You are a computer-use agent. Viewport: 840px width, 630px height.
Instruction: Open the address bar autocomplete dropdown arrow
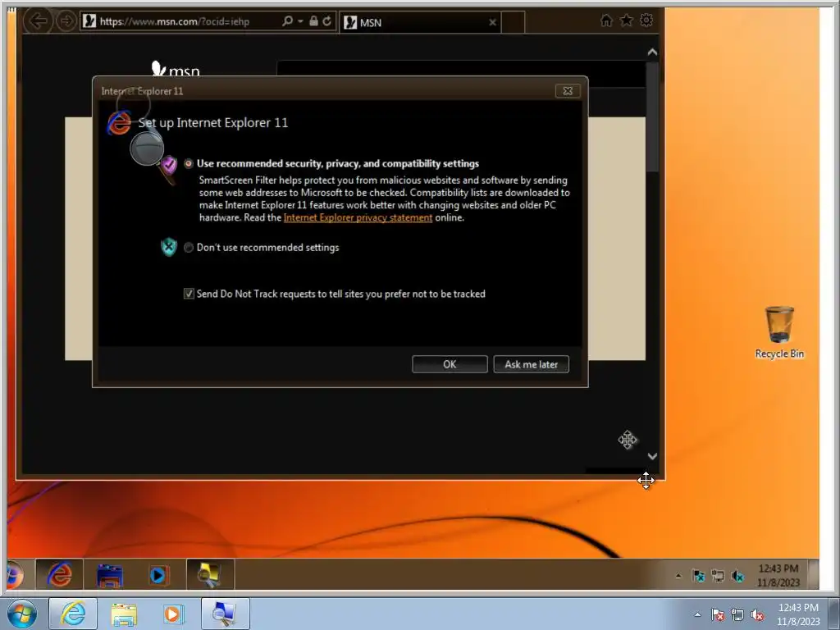pyautogui.click(x=300, y=21)
